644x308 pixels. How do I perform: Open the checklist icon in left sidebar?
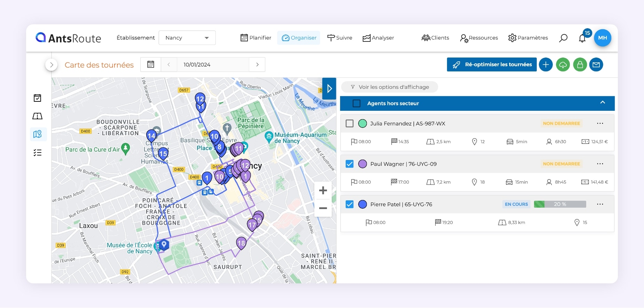[38, 153]
